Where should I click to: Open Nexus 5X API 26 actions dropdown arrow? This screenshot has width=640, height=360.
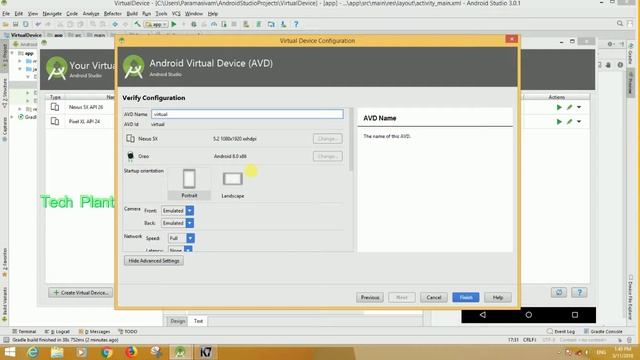[579, 107]
